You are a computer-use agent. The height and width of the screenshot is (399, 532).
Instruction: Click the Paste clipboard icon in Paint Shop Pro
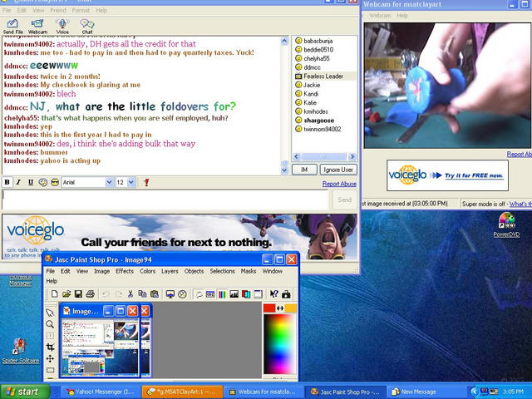[155, 293]
